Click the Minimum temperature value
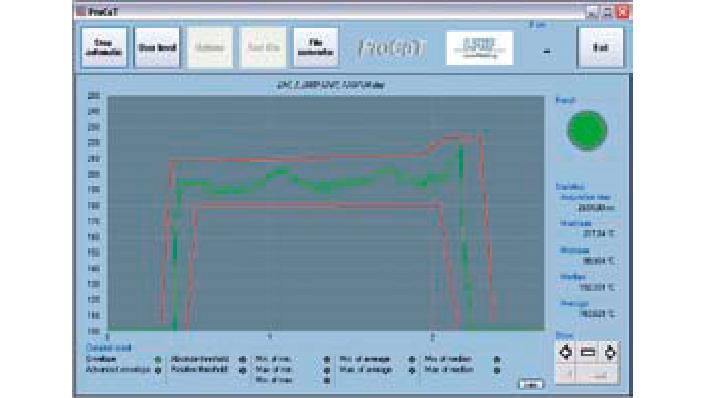This screenshot has width=705, height=398. point(598,260)
